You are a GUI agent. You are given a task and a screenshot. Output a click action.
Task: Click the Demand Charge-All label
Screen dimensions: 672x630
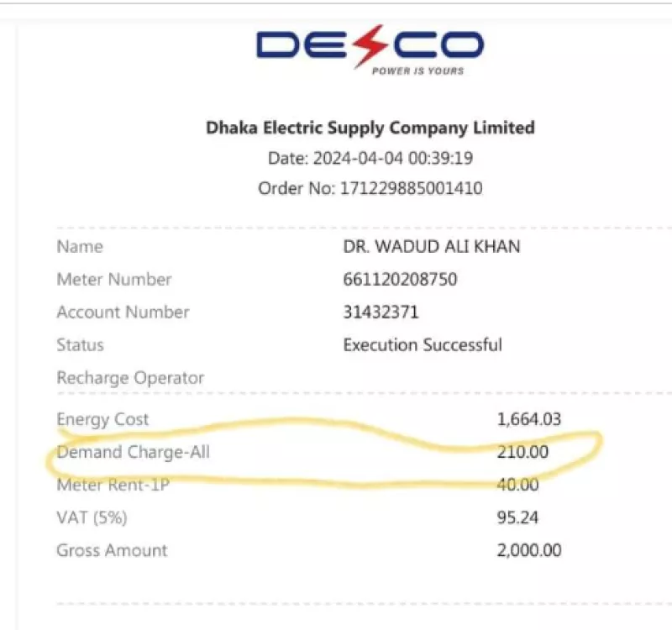click(x=133, y=452)
